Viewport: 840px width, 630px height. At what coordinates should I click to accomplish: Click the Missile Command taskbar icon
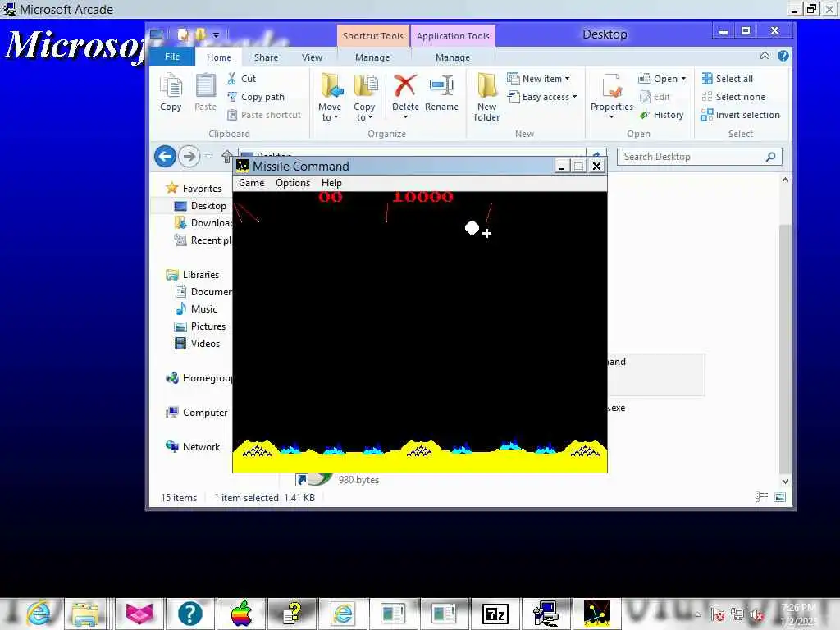(597, 614)
